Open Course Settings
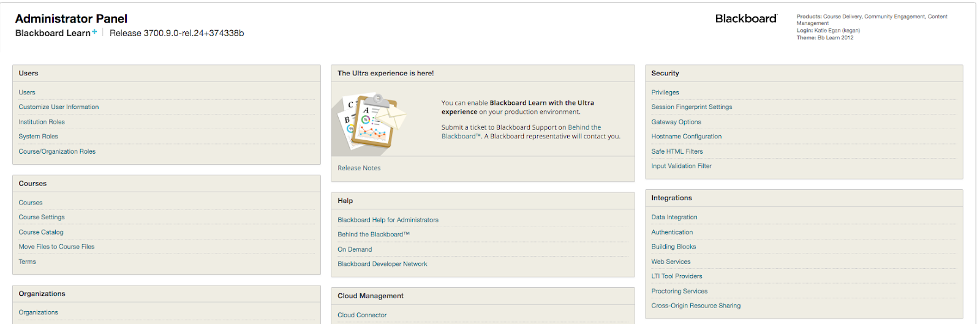 [x=42, y=217]
